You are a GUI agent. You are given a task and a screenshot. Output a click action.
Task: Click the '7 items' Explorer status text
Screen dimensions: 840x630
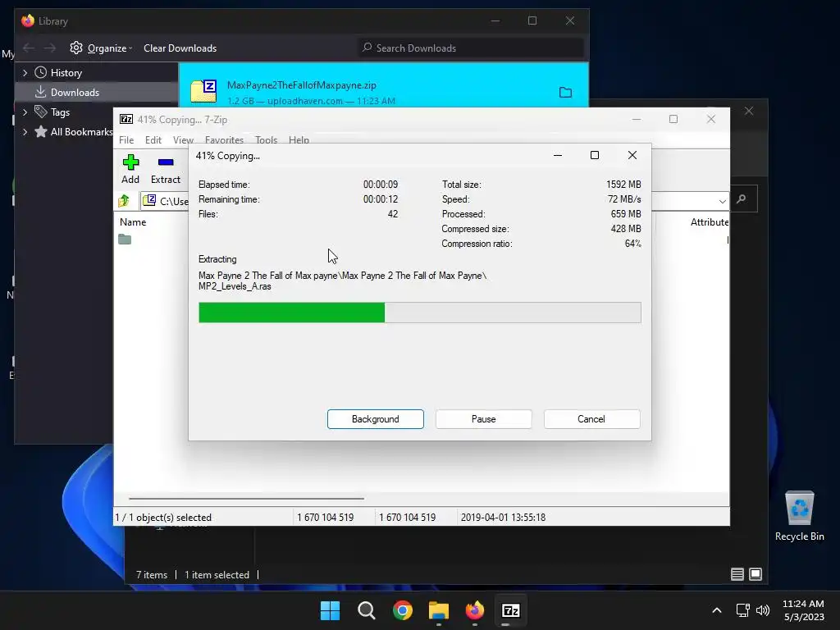(x=152, y=575)
